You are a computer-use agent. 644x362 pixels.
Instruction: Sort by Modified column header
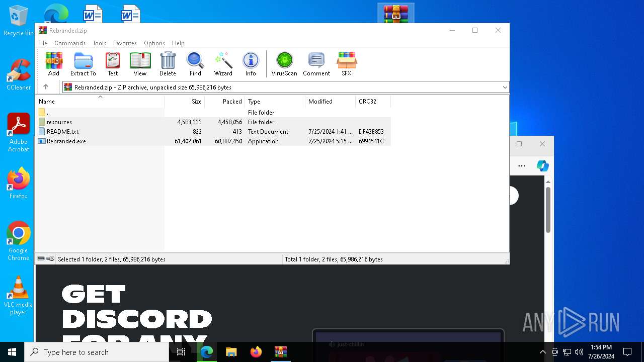tap(330, 102)
